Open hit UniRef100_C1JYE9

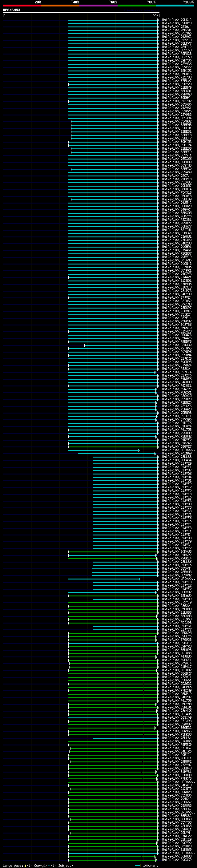pyautogui.click(x=177, y=464)
